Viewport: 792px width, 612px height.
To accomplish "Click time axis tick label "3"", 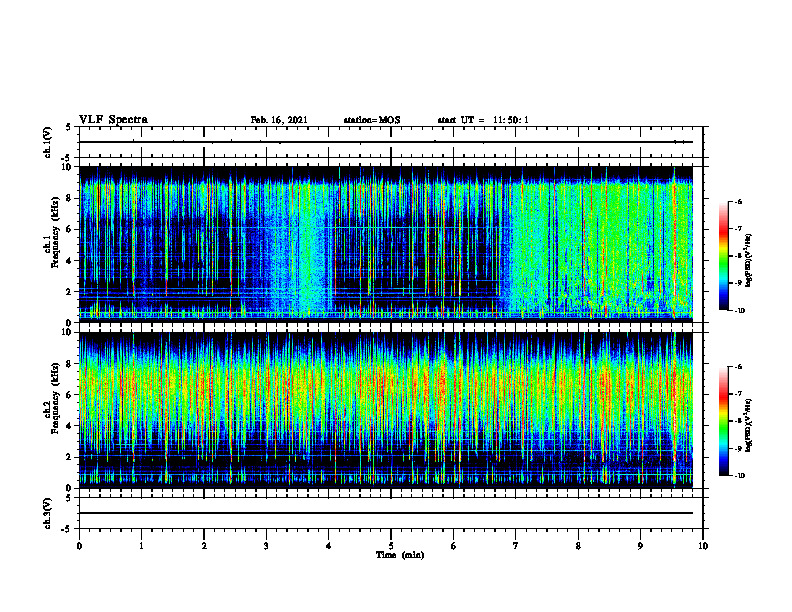I will (x=266, y=546).
